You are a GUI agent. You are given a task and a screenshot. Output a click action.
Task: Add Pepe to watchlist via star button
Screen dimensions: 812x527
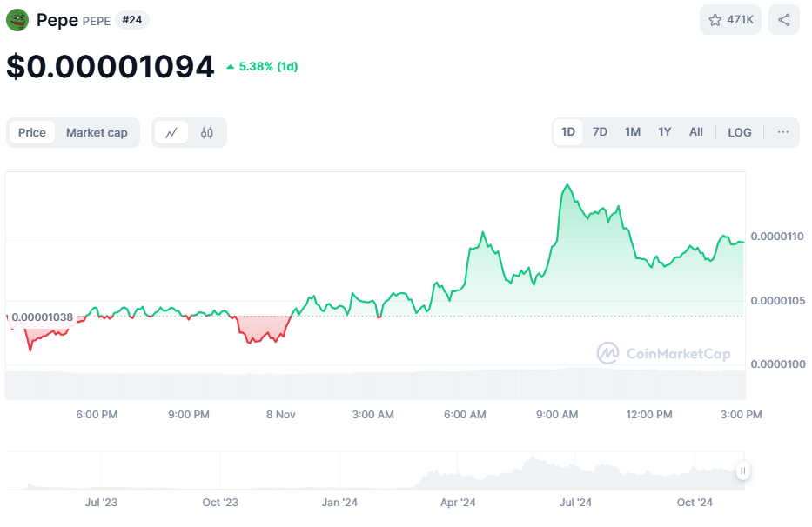(730, 20)
